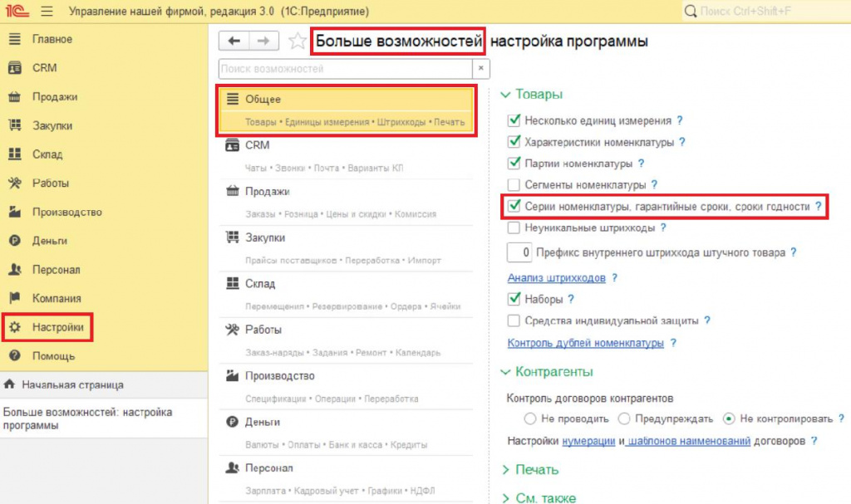Click the Компания flag icon in sidebar

click(15, 298)
